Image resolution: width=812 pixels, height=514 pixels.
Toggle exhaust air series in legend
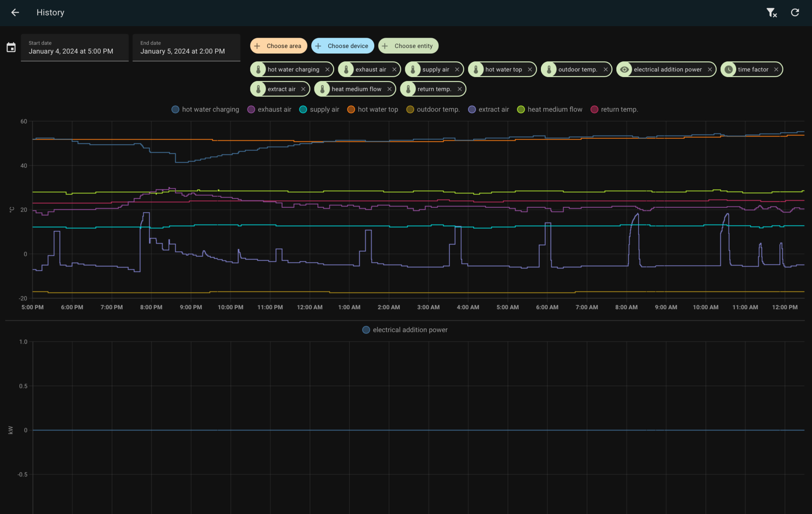click(269, 109)
